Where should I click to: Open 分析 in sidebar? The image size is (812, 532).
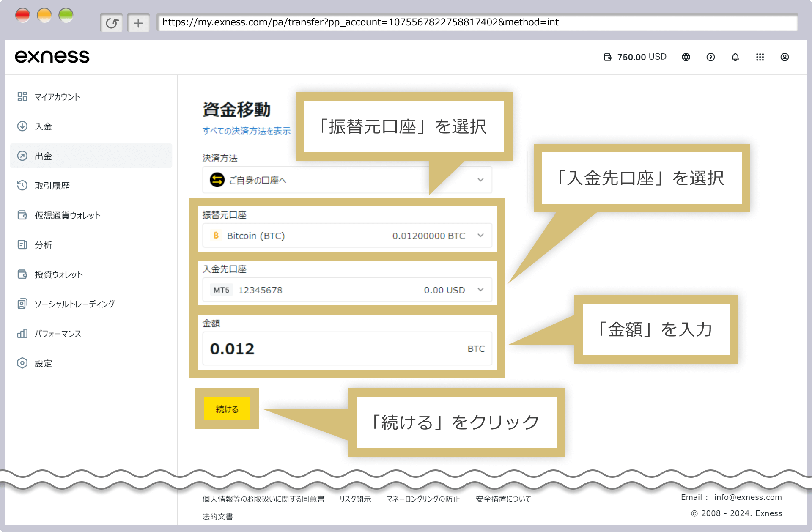click(91, 244)
